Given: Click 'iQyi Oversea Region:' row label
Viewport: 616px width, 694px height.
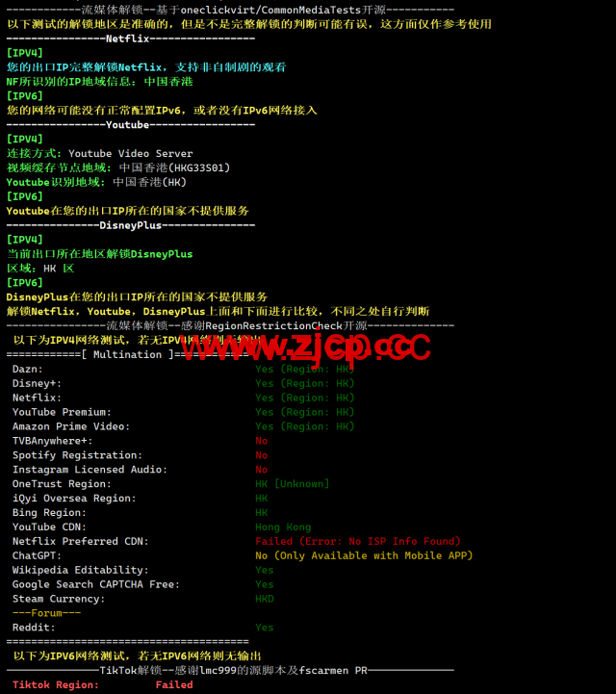Looking at the screenshot, I should (74, 499).
